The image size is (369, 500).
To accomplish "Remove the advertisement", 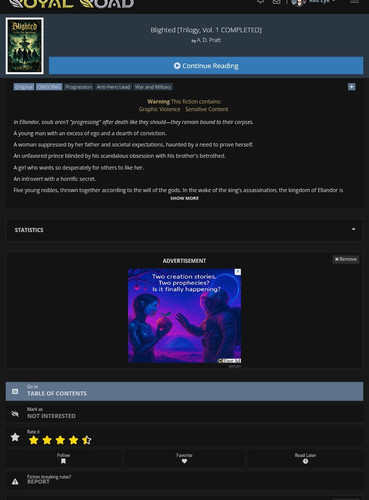I will pos(346,259).
